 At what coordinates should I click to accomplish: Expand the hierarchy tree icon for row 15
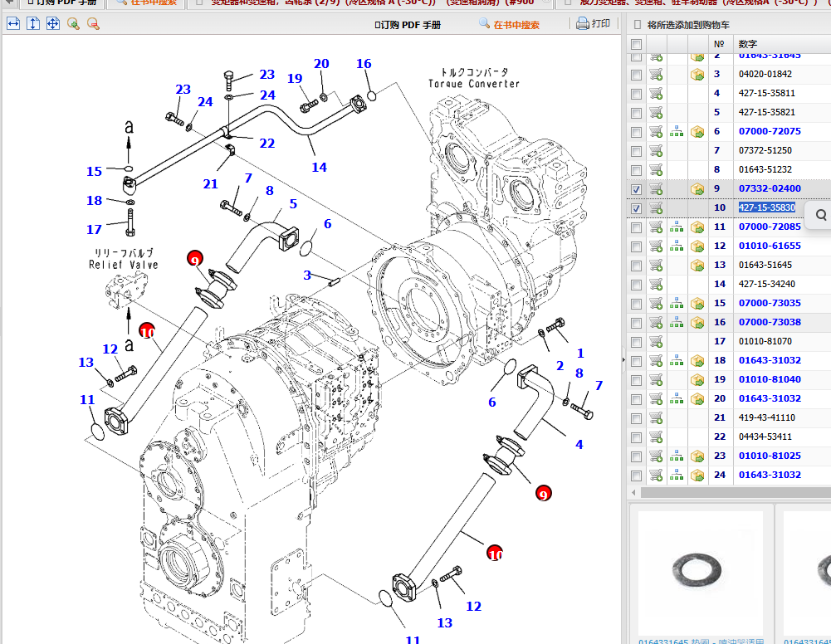[677, 304]
